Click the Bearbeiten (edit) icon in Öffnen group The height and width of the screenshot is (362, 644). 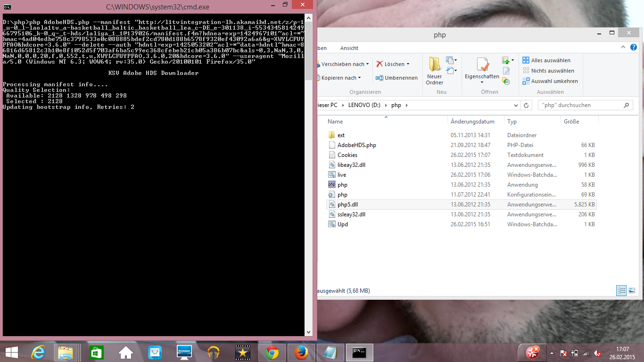click(506, 71)
